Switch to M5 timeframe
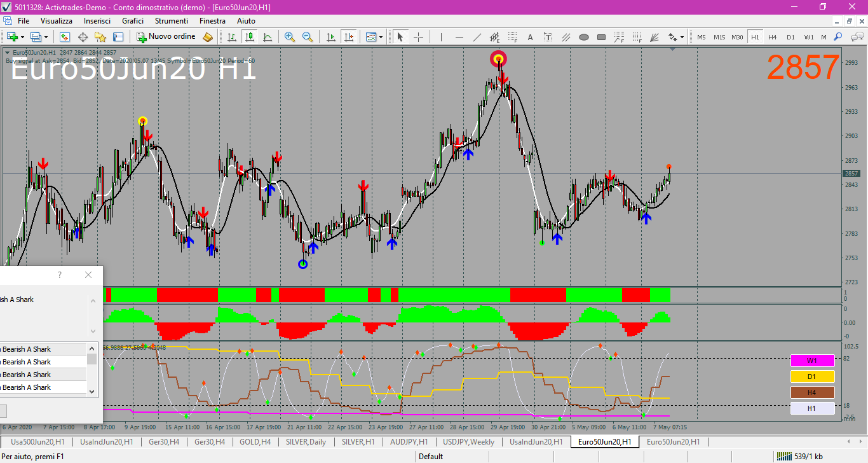The width and height of the screenshot is (868, 463). (x=702, y=37)
